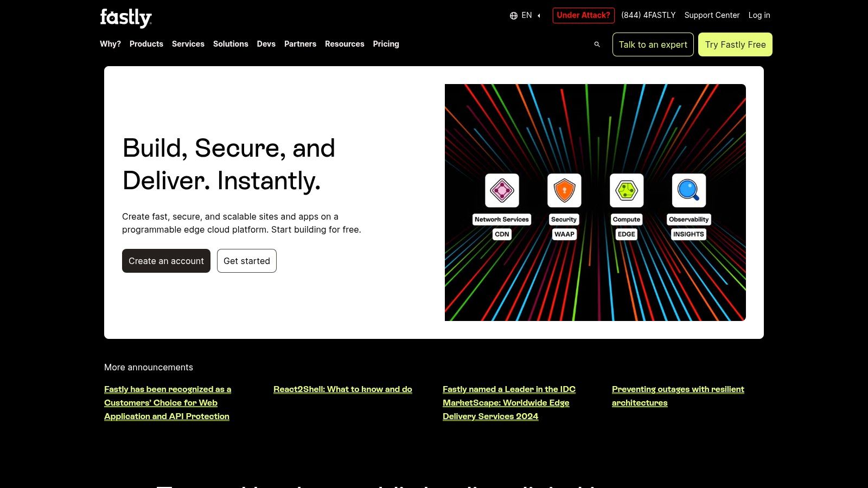Select the Security shield icon

pos(564,190)
